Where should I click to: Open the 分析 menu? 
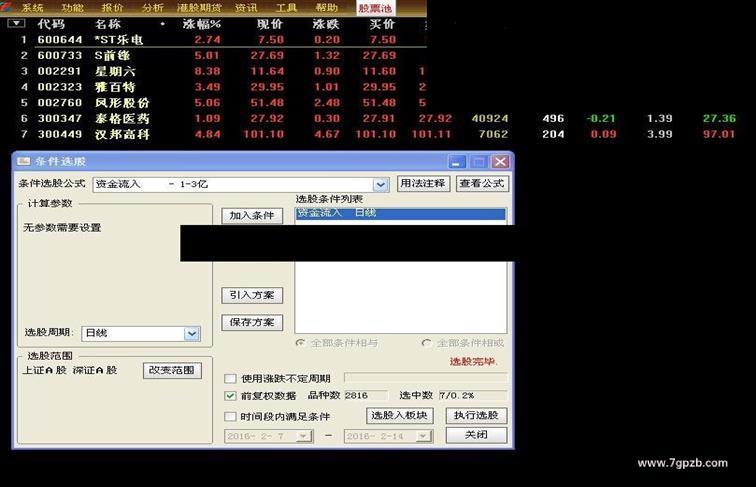153,8
